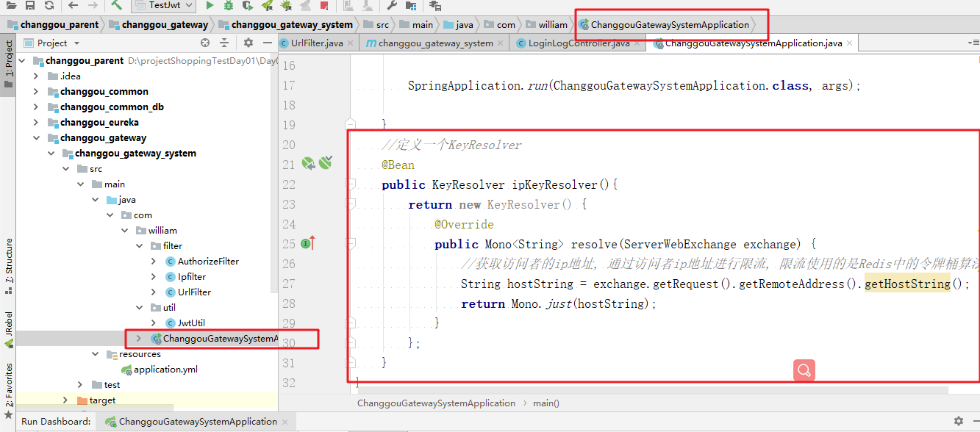Image resolution: width=980 pixels, height=432 pixels.
Task: Select Ipfilter class in tree
Action: pos(192,276)
